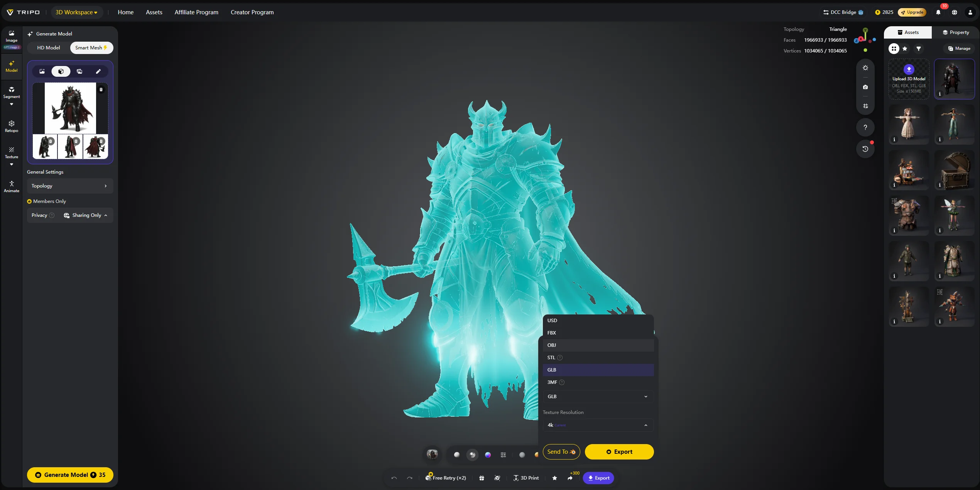Switch assets to grid view
This screenshot has height=490, width=980.
pyautogui.click(x=894, y=49)
